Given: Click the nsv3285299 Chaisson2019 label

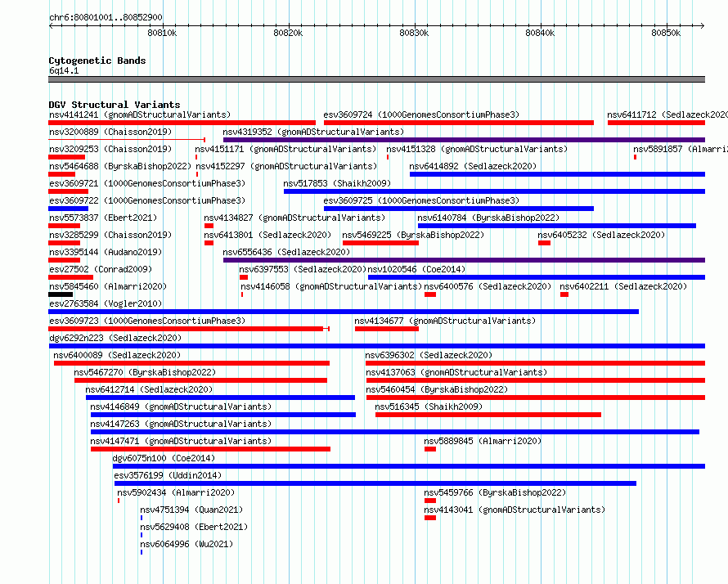Looking at the screenshot, I should tap(110, 235).
